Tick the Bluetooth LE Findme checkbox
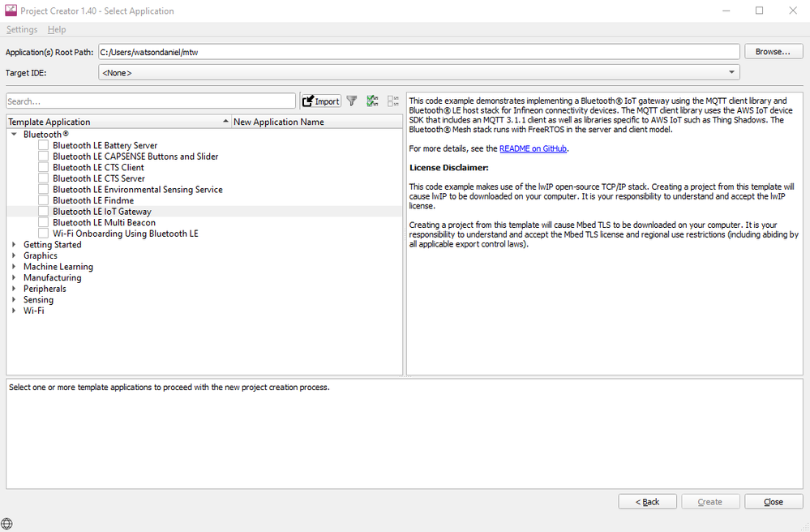 click(44, 200)
